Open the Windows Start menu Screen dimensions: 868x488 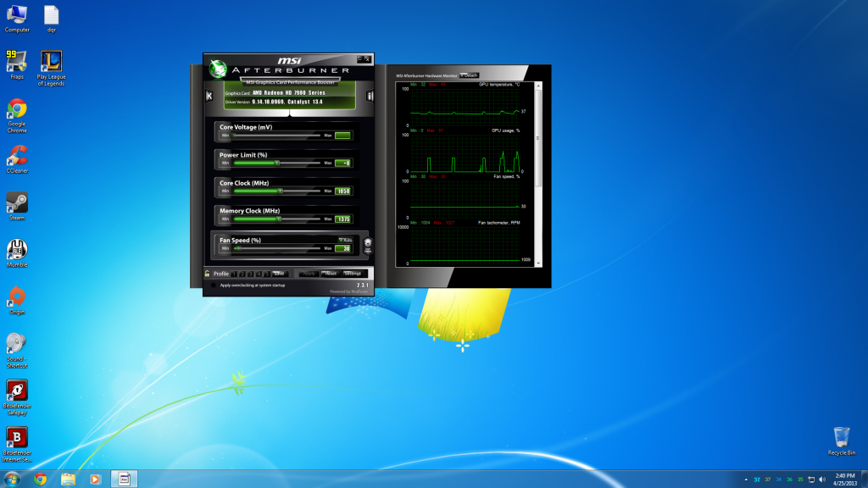click(12, 479)
